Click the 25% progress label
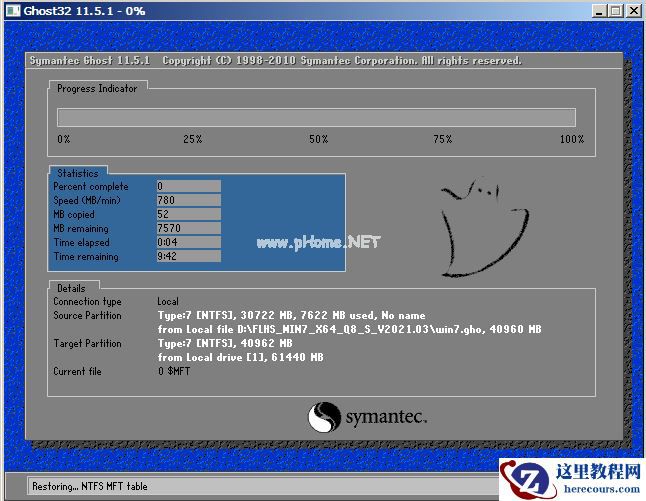The image size is (646, 501). click(x=193, y=139)
